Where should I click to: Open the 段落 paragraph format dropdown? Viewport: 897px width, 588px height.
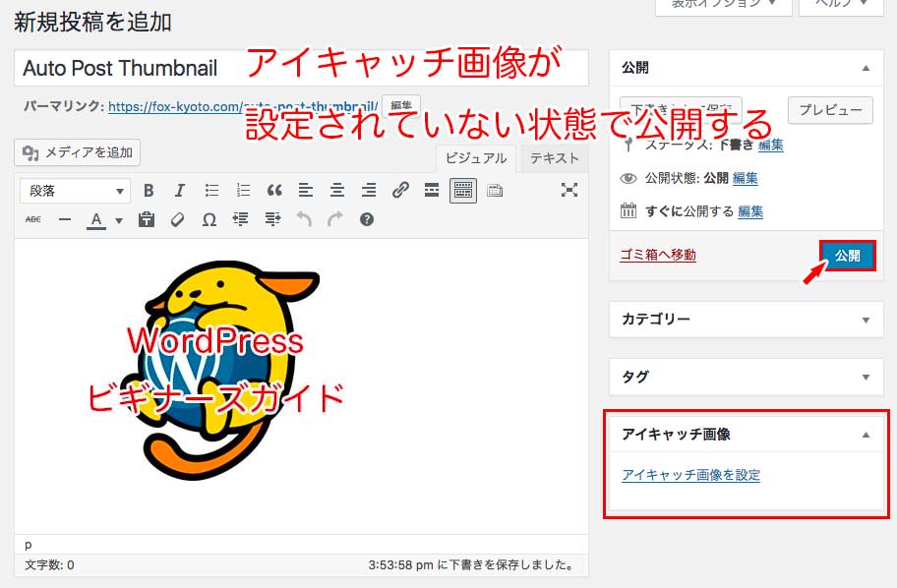(x=75, y=191)
